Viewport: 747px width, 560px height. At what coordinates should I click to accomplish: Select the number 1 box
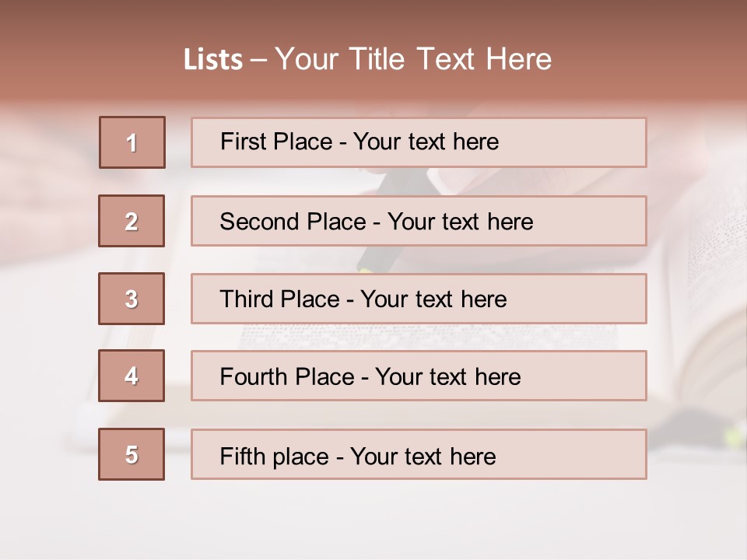[132, 142]
